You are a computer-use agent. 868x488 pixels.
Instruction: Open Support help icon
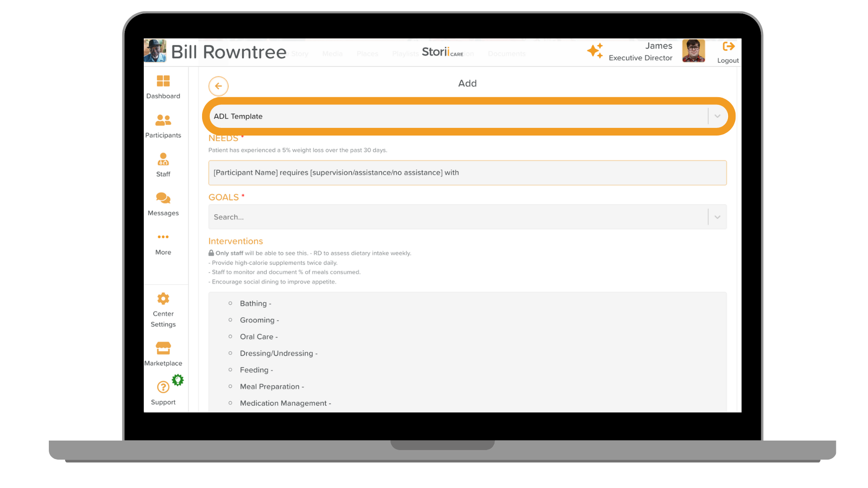click(x=163, y=387)
